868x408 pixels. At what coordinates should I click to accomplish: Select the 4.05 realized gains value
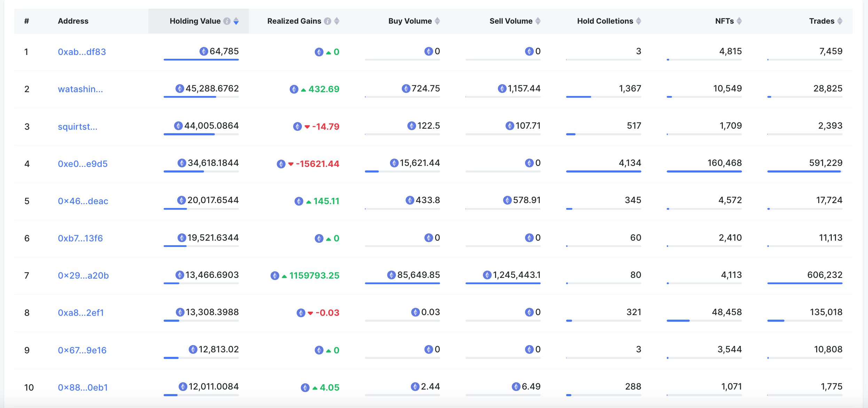click(x=329, y=388)
